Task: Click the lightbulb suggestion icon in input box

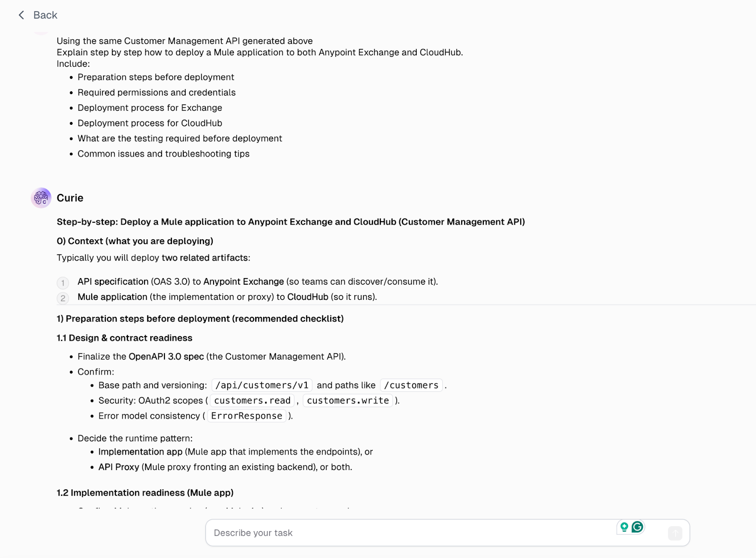Action: pyautogui.click(x=624, y=526)
